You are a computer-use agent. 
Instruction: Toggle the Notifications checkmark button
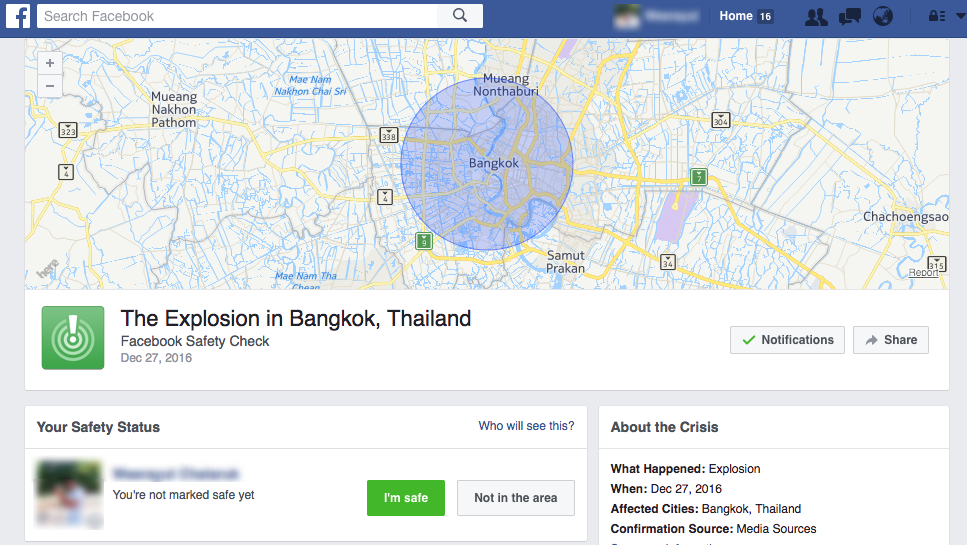[787, 340]
